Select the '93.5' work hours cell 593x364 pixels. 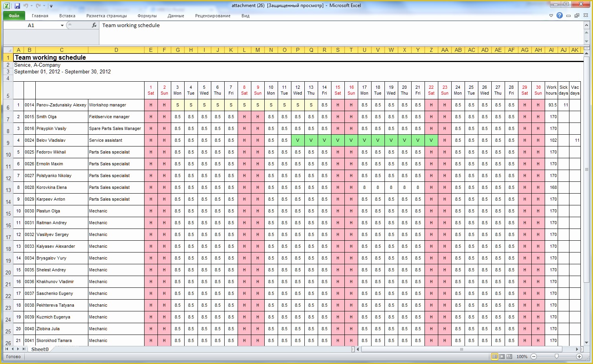[x=551, y=105]
